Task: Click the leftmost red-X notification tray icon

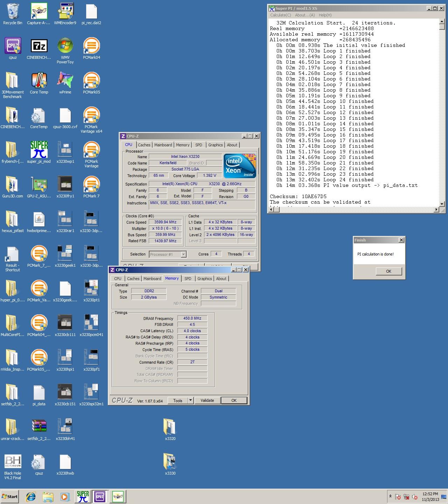Action: pos(398,497)
